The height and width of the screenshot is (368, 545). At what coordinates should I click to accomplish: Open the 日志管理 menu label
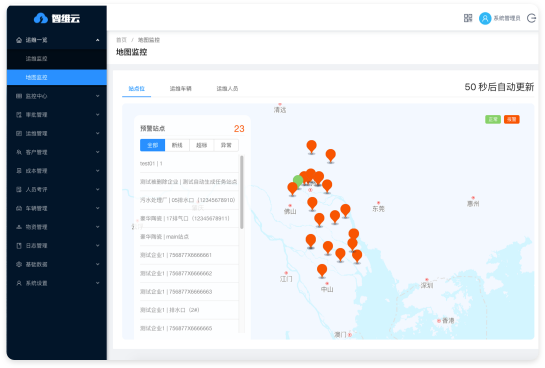[x=36, y=246]
